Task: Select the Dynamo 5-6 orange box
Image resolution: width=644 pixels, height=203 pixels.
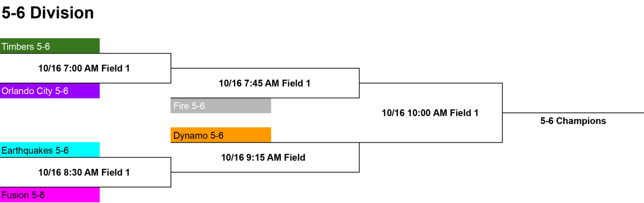Action: [x=221, y=135]
